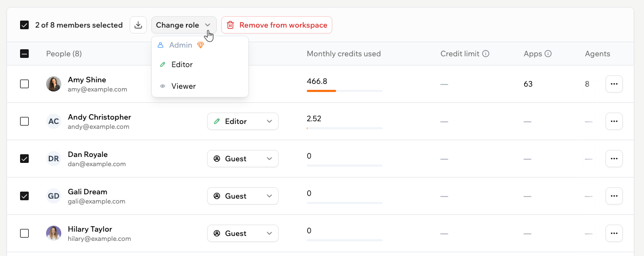The width and height of the screenshot is (644, 256).
Task: Click Remove from workspace button
Action: coord(277,25)
